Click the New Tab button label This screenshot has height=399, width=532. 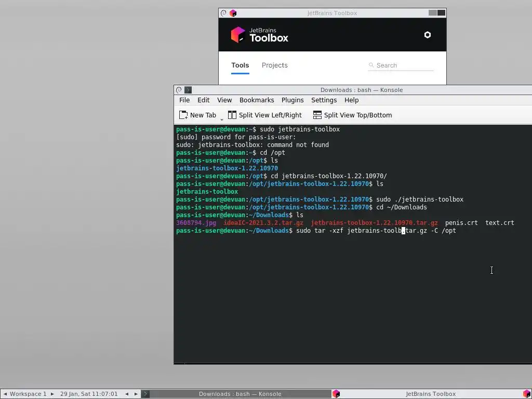(203, 115)
